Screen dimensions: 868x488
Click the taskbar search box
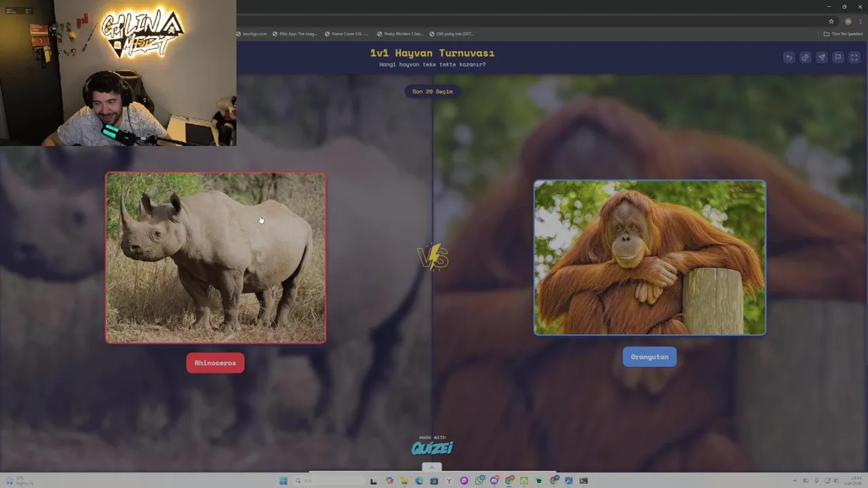(329, 481)
